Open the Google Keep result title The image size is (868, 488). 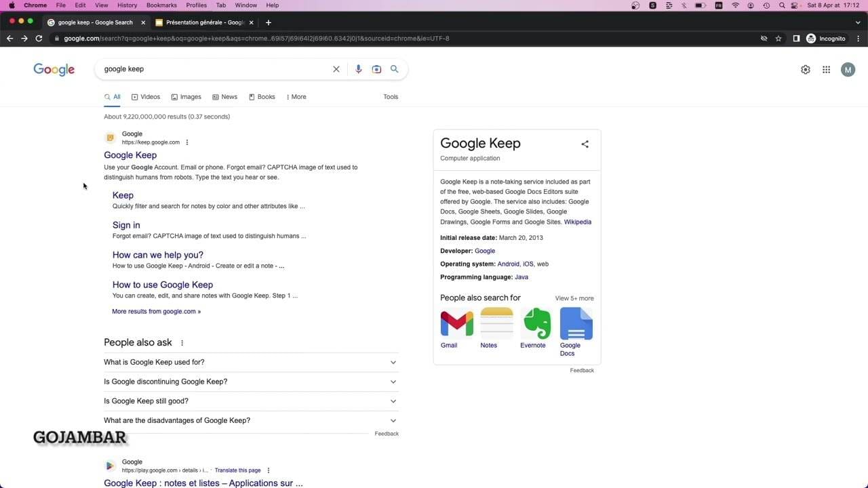pos(130,155)
